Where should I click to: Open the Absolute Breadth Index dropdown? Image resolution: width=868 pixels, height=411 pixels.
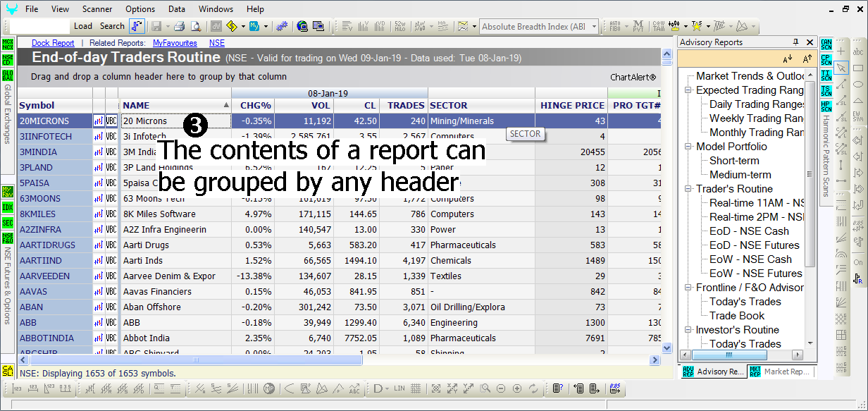coord(595,27)
